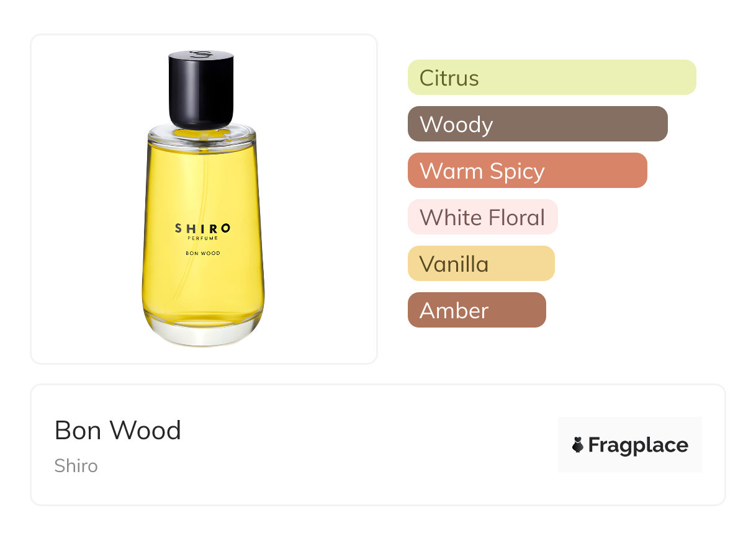Open the Bon Wood fragrance title
Image resolution: width=756 pixels, height=536 pixels.
pyautogui.click(x=118, y=431)
